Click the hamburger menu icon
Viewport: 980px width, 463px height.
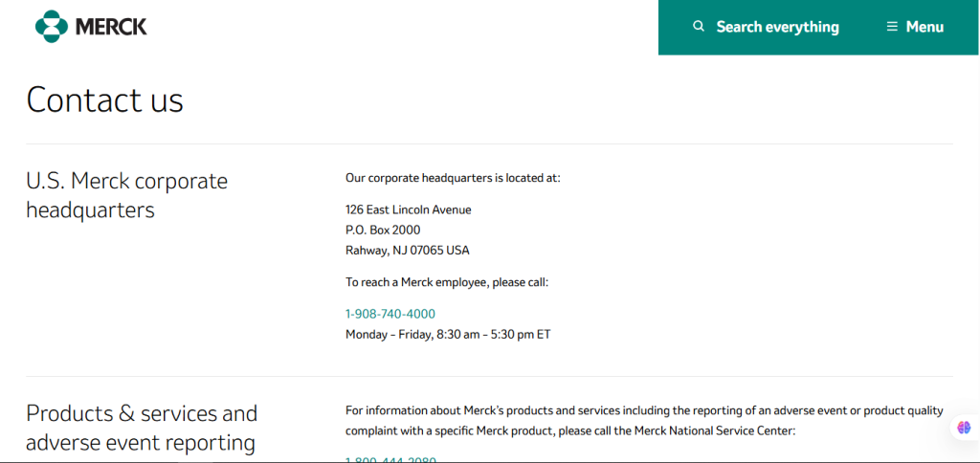coord(892,27)
